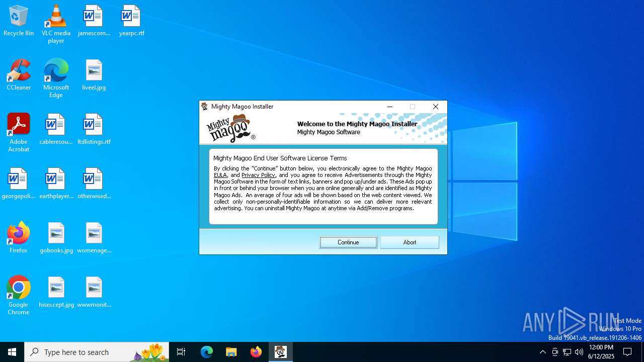
Task: Click the taskbar search box
Action: (x=97, y=352)
